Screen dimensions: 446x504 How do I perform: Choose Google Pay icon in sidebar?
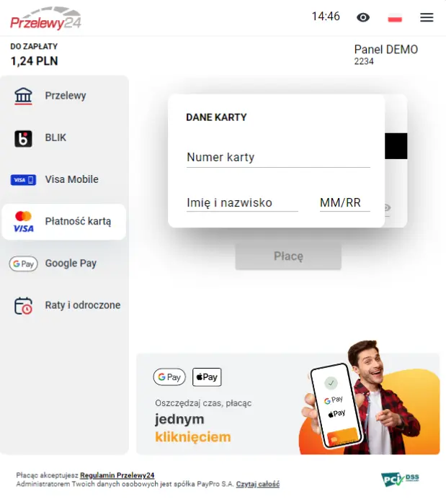click(23, 264)
